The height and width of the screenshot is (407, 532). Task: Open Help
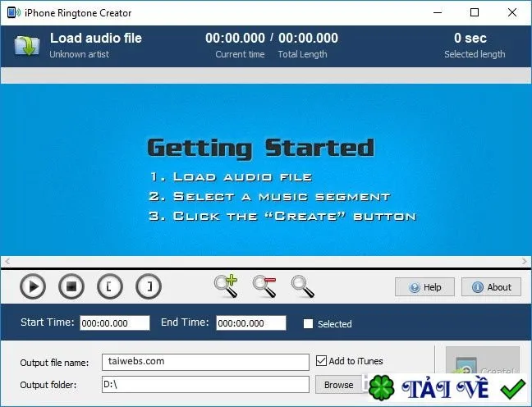pos(424,287)
